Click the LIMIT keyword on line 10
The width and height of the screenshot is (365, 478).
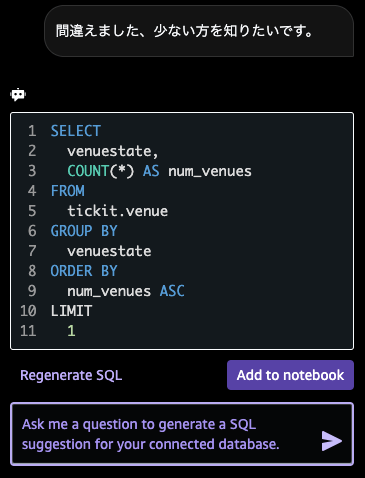[71, 311]
